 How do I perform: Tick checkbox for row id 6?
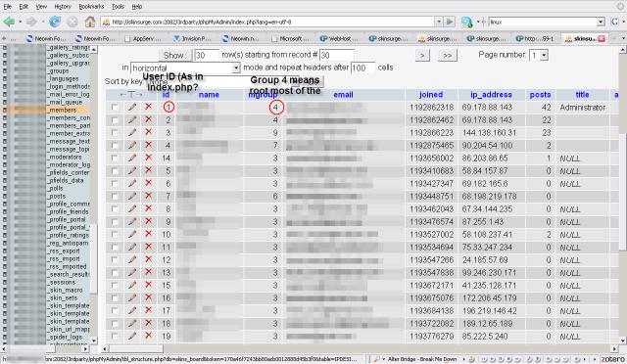[x=115, y=183]
